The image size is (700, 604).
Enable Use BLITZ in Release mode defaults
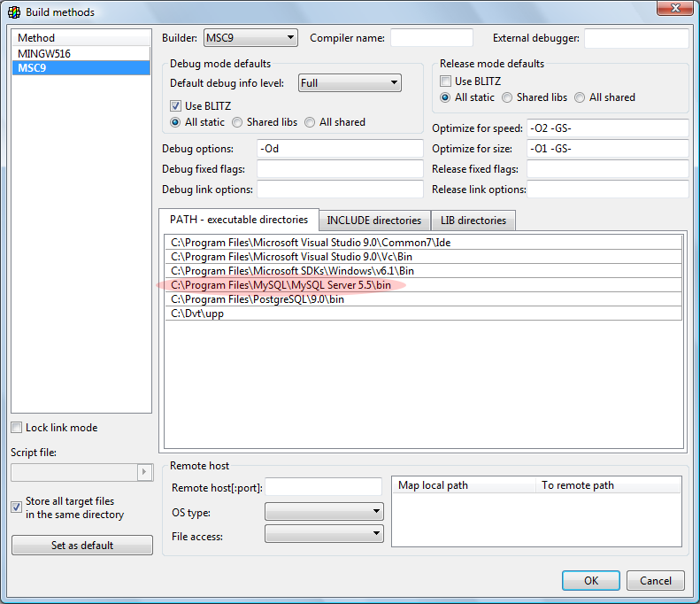(446, 81)
